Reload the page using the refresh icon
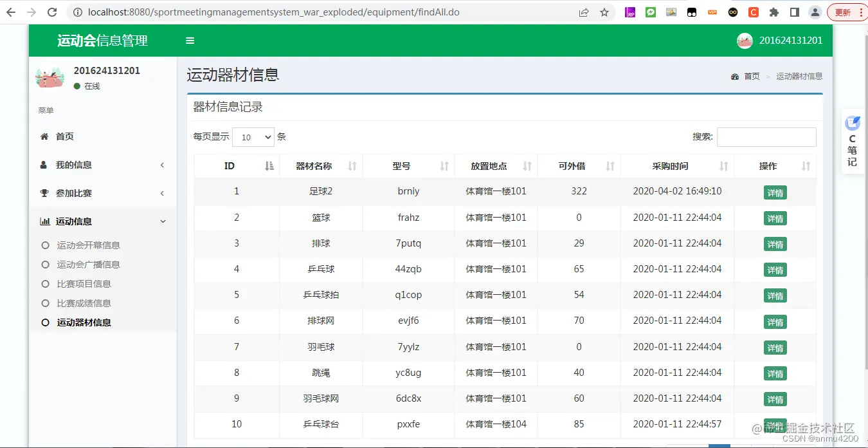 [x=52, y=12]
